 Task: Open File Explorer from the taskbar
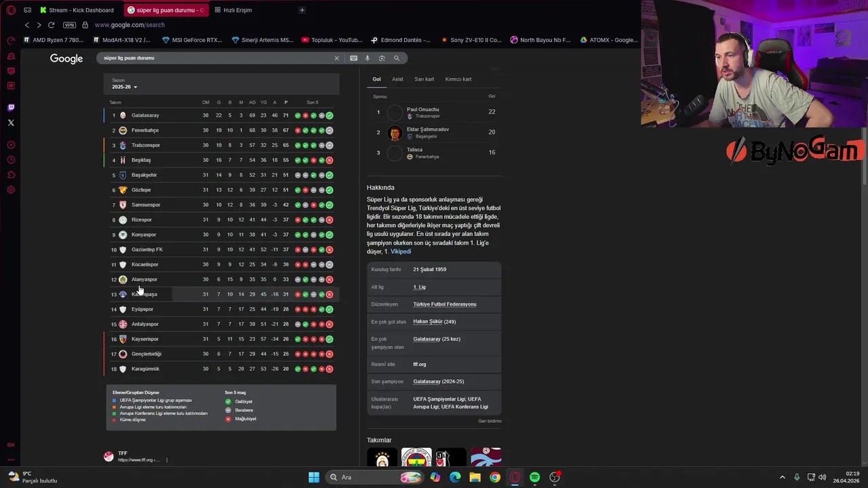(475, 477)
